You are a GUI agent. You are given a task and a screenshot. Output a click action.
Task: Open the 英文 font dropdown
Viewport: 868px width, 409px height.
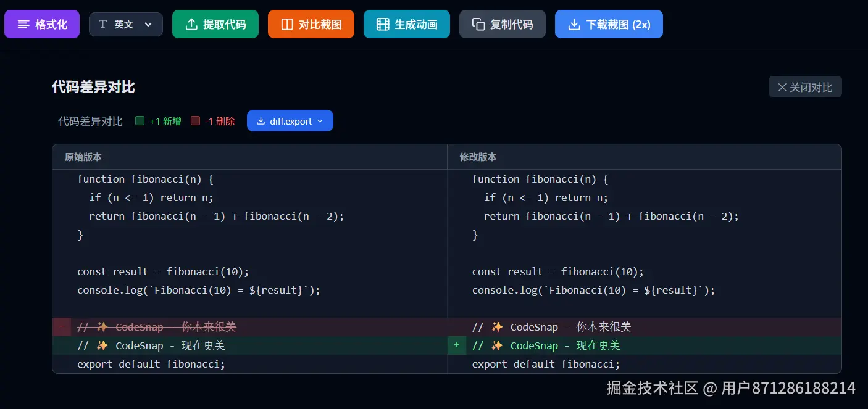[x=126, y=24]
